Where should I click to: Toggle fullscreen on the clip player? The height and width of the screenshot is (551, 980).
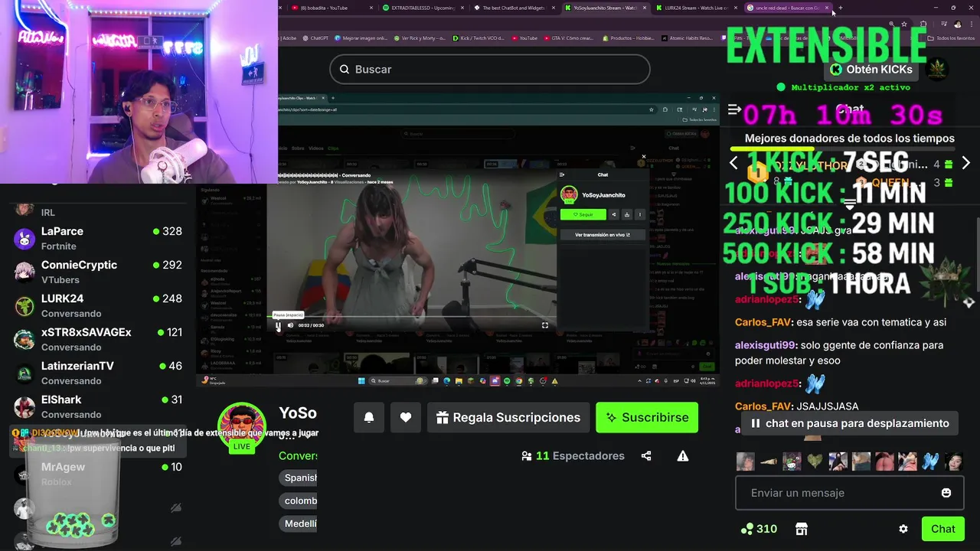pos(545,325)
